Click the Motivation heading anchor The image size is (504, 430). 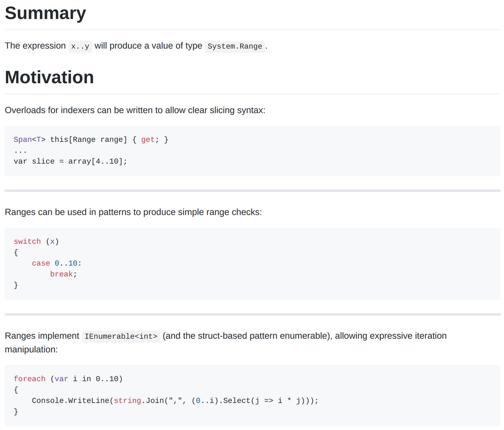coord(49,77)
